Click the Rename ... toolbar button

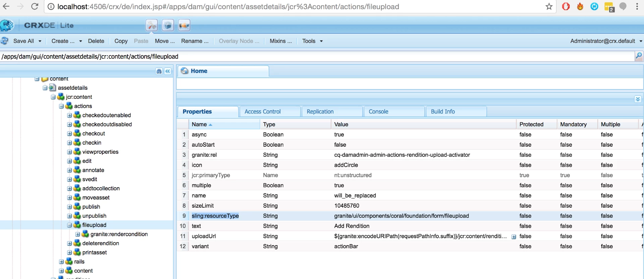[x=195, y=41]
